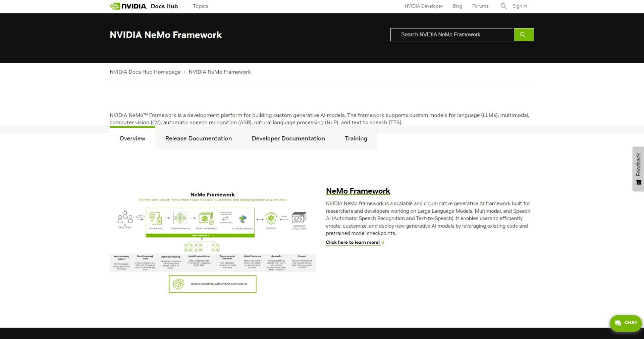
Task: Open the green CHAT bubble
Action: point(626,323)
